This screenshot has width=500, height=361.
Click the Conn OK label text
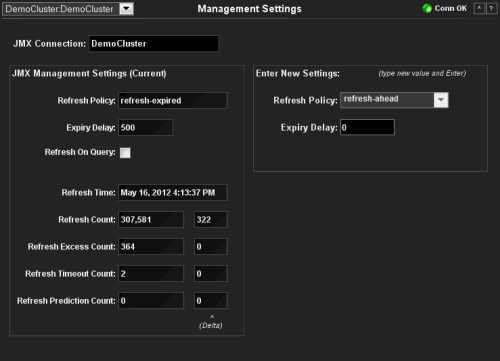[451, 8]
